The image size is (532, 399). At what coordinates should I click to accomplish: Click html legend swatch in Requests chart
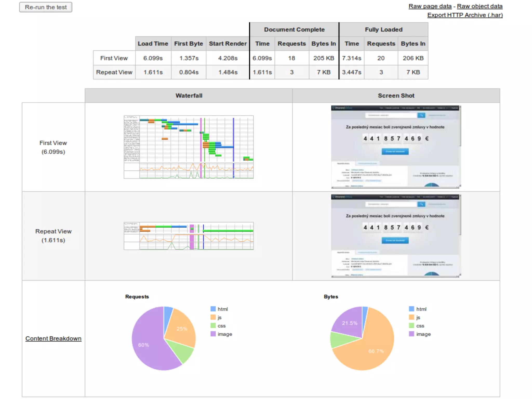coord(213,309)
